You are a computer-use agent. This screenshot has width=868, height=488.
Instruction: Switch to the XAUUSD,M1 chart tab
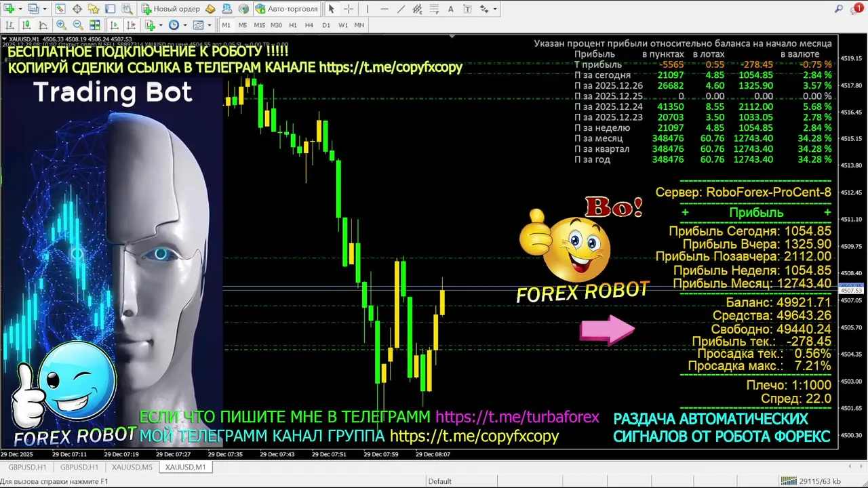click(186, 467)
